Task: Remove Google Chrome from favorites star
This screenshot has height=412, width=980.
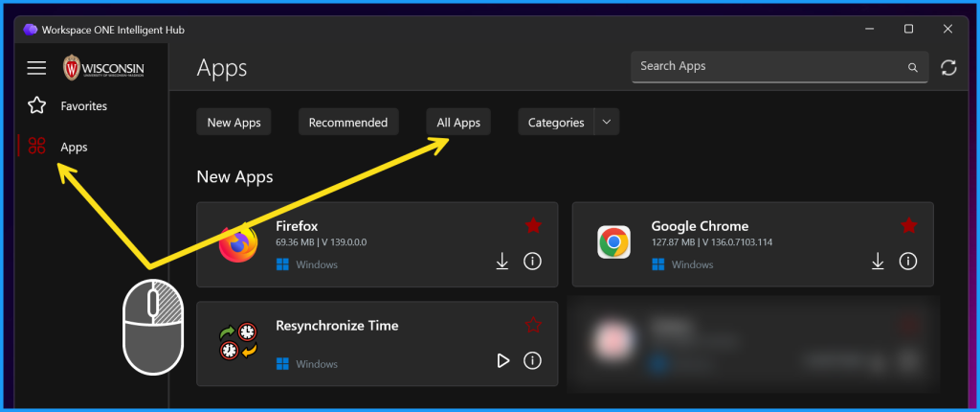Action: point(908,226)
